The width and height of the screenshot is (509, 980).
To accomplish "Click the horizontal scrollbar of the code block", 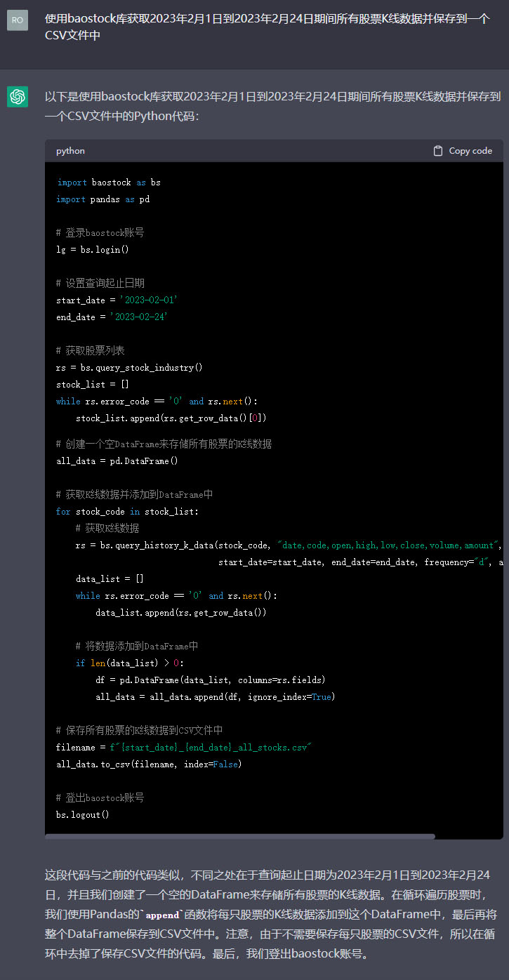I will [240, 836].
